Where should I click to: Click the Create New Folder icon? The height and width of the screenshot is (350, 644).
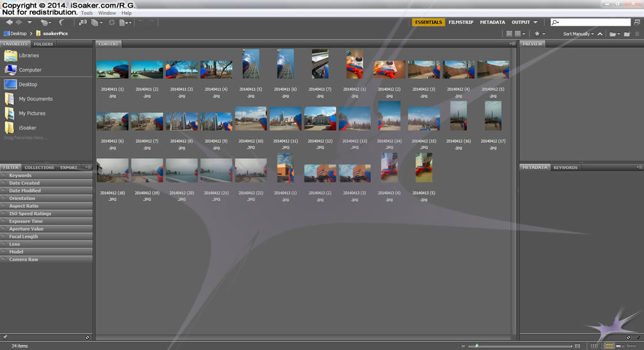pyautogui.click(x=627, y=34)
